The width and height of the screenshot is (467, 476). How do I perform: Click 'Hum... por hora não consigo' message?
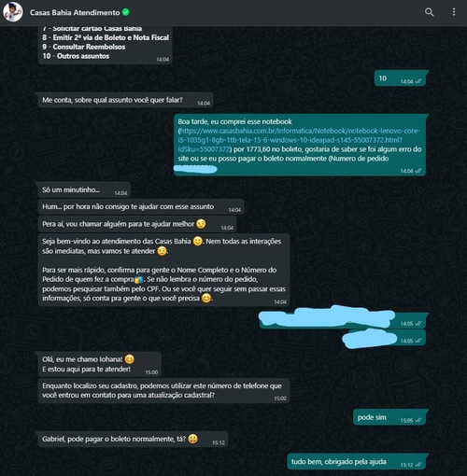141,207
